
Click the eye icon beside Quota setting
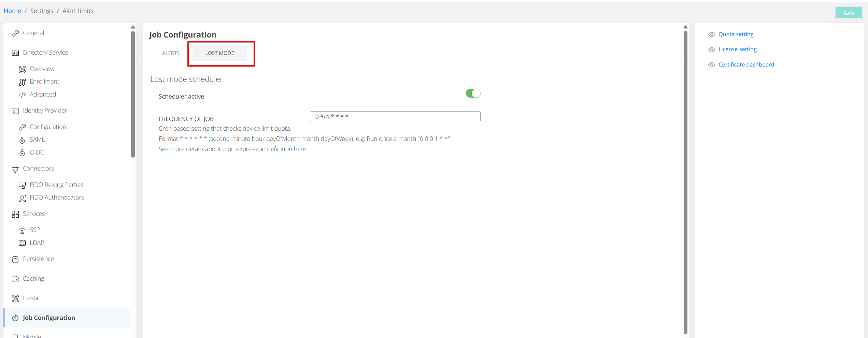(711, 34)
